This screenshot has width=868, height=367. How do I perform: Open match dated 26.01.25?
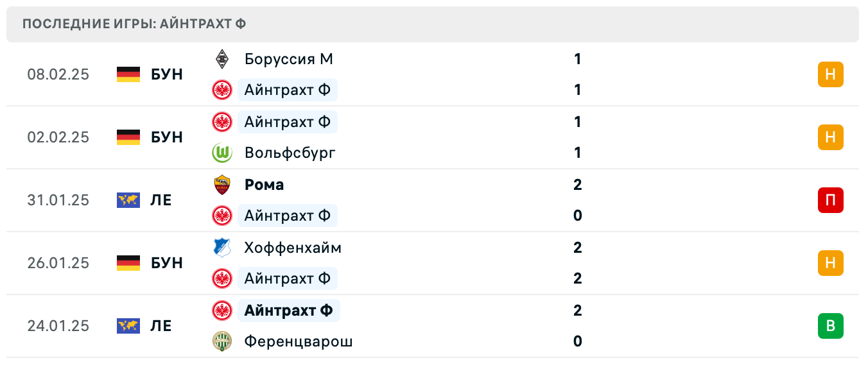(58, 263)
